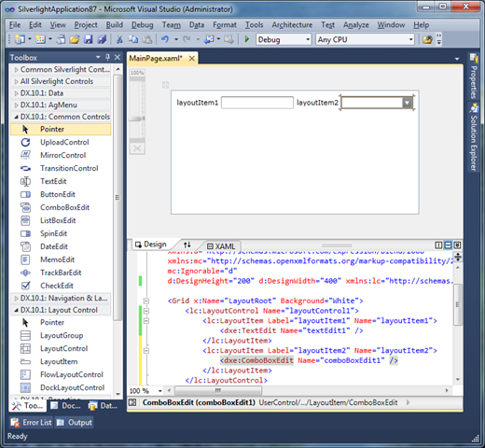Click the Undo toolbar button
Screen dimensions: 485x448
click(165, 39)
